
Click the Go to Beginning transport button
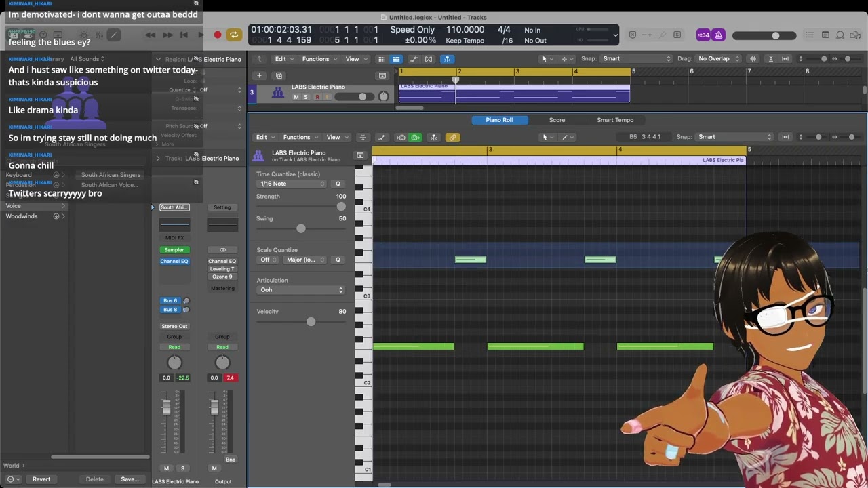[x=184, y=35]
